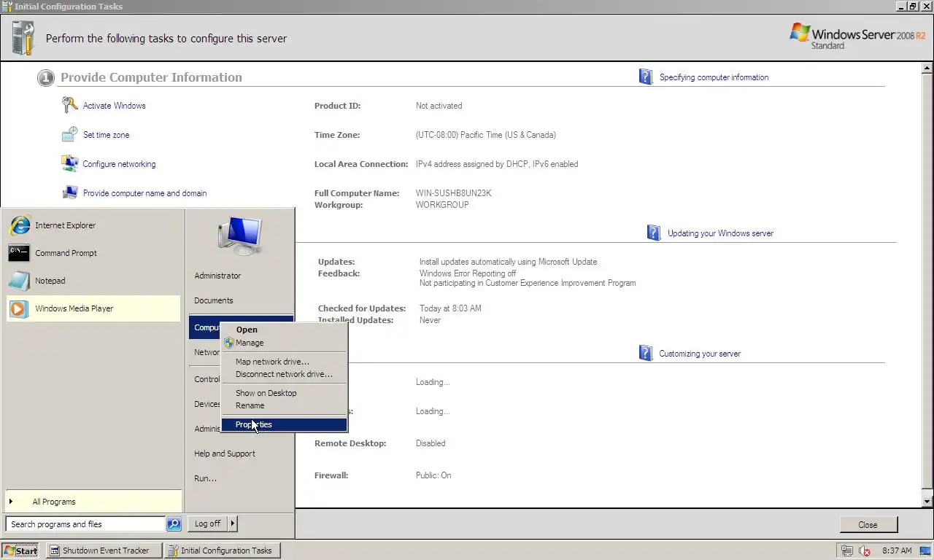Click the computer name and domain icon
This screenshot has width=934, height=560.
[70, 192]
